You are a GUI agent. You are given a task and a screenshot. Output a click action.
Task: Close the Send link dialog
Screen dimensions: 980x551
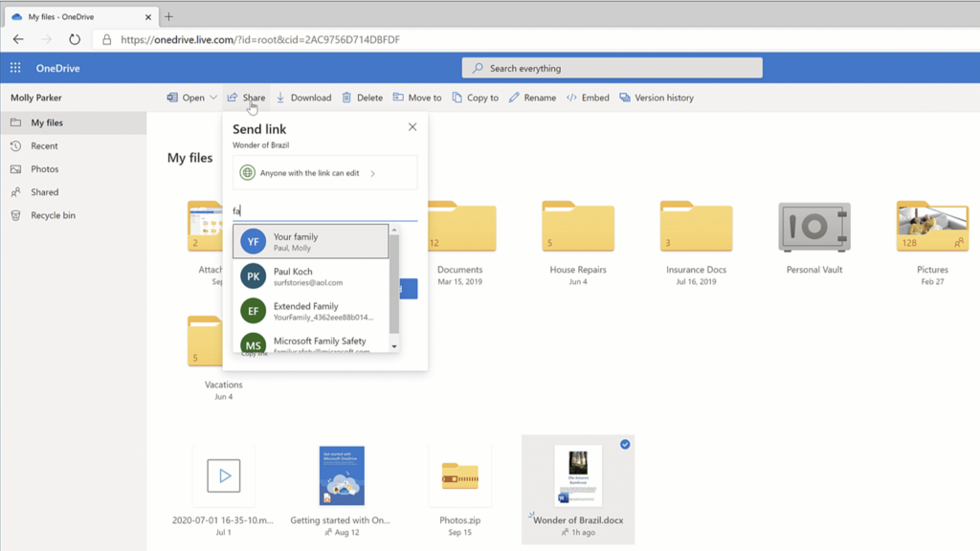click(412, 127)
